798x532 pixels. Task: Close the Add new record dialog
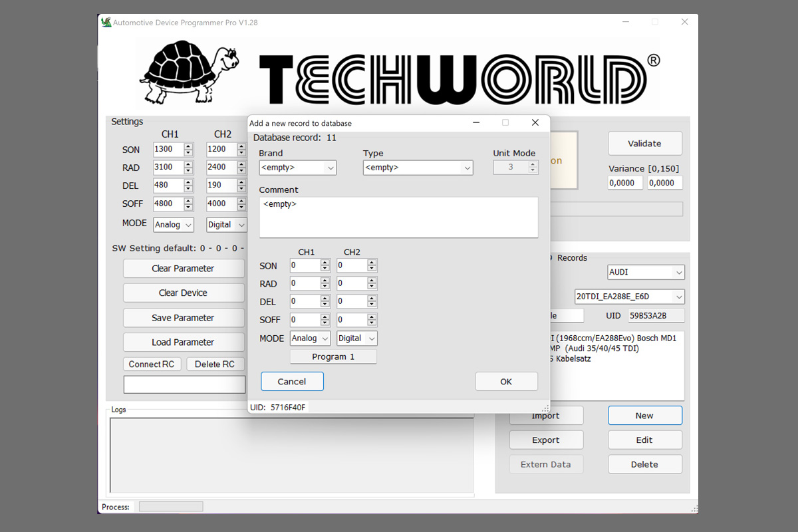pyautogui.click(x=535, y=123)
